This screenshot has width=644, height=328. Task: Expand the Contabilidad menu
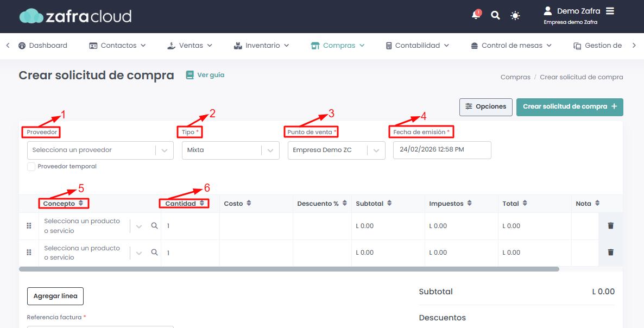pyautogui.click(x=417, y=46)
